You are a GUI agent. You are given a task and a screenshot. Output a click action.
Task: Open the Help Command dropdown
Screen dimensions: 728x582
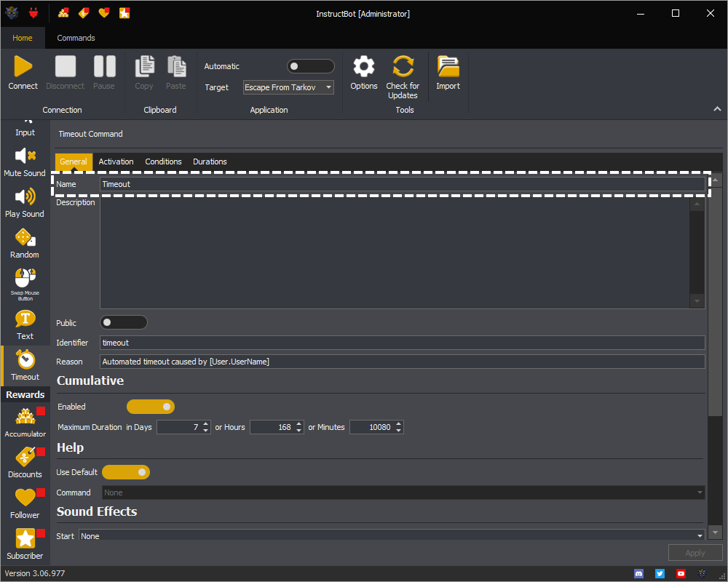403,493
